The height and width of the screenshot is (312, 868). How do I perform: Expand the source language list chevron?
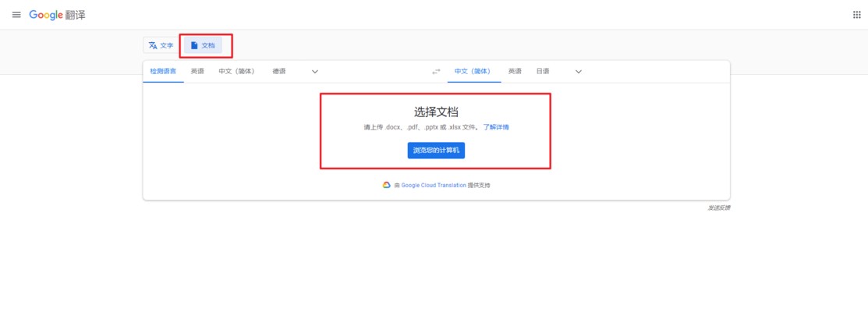(315, 72)
